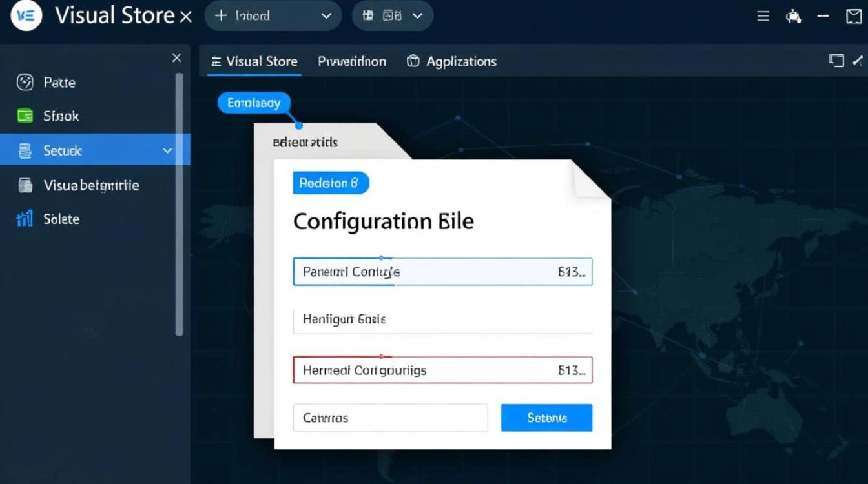
Task: Open the Pvveditinon tab
Action: (x=352, y=61)
